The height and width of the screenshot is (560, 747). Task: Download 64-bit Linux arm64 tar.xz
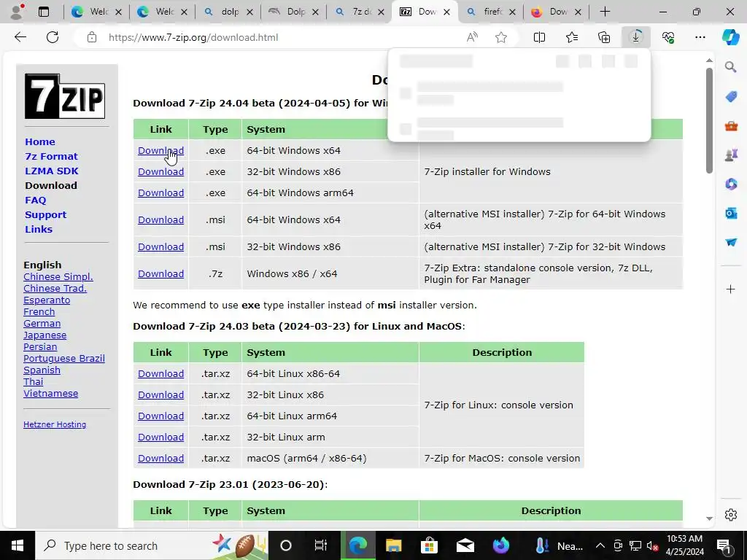(160, 416)
